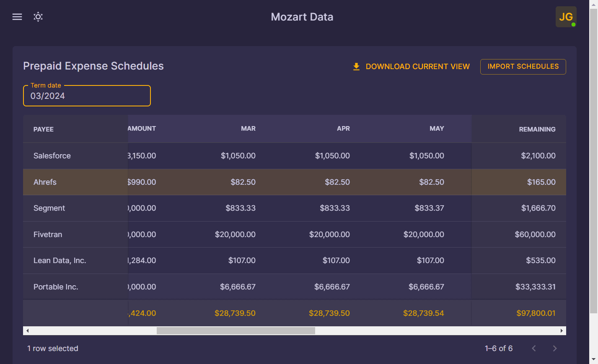This screenshot has width=598, height=364.
Task: Open the JG user avatar menu
Action: pyautogui.click(x=566, y=17)
